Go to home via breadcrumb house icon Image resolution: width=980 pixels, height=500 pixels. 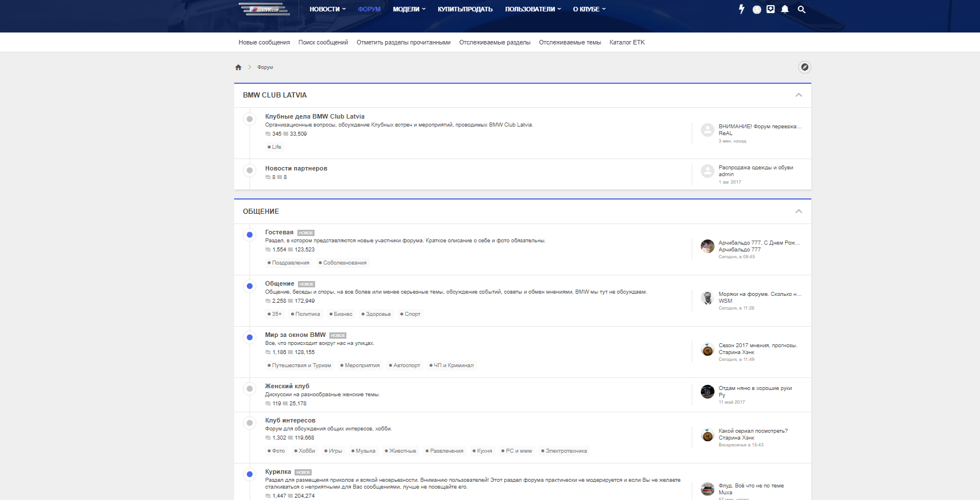point(238,67)
